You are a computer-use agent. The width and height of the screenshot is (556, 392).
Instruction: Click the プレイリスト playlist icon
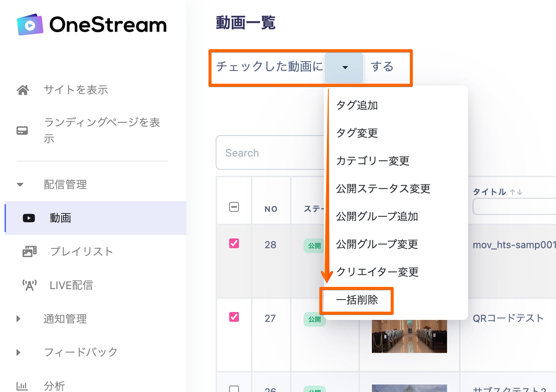29,252
